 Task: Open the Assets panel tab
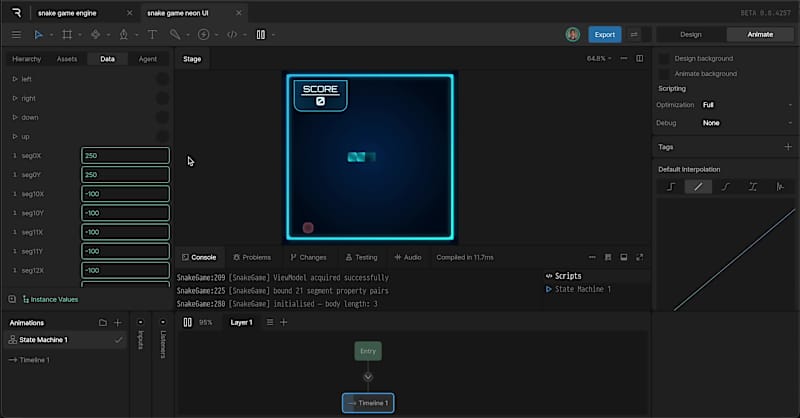(x=67, y=59)
